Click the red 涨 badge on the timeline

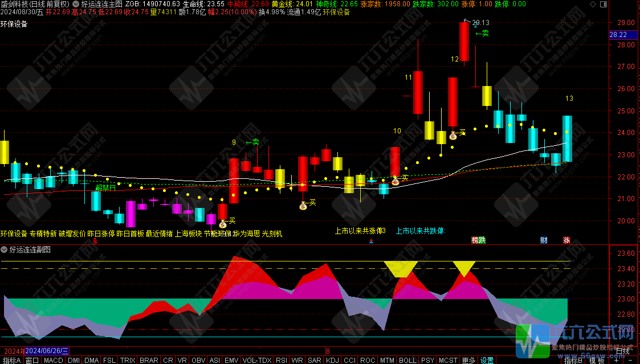point(566,240)
